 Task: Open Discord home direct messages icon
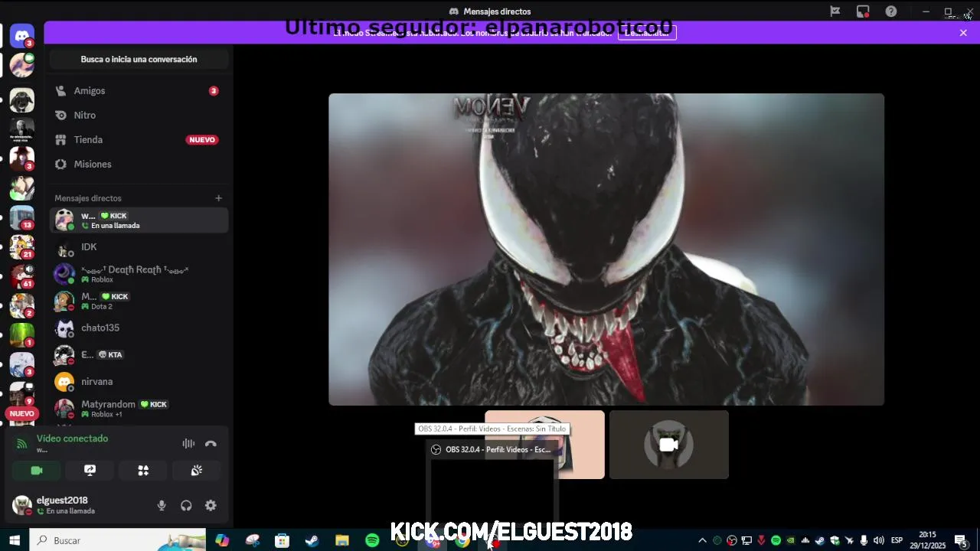pyautogui.click(x=22, y=35)
